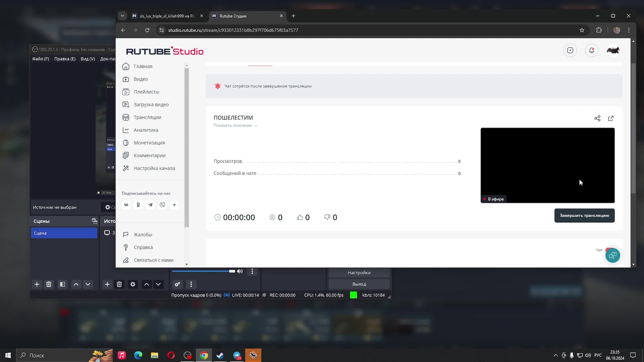This screenshot has height=362, width=644.
Task: Bookmark this page with star icon
Action: click(582, 30)
